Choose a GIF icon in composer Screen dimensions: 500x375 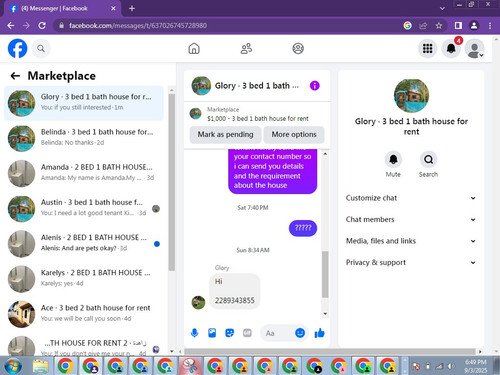pyautogui.click(x=247, y=333)
